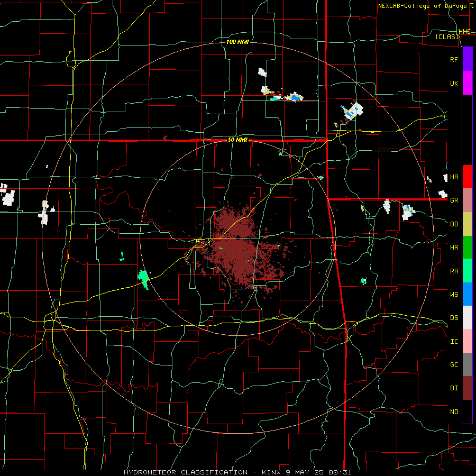Click the UK magenta legend swatch
The image size is (476, 476).
coord(467,83)
